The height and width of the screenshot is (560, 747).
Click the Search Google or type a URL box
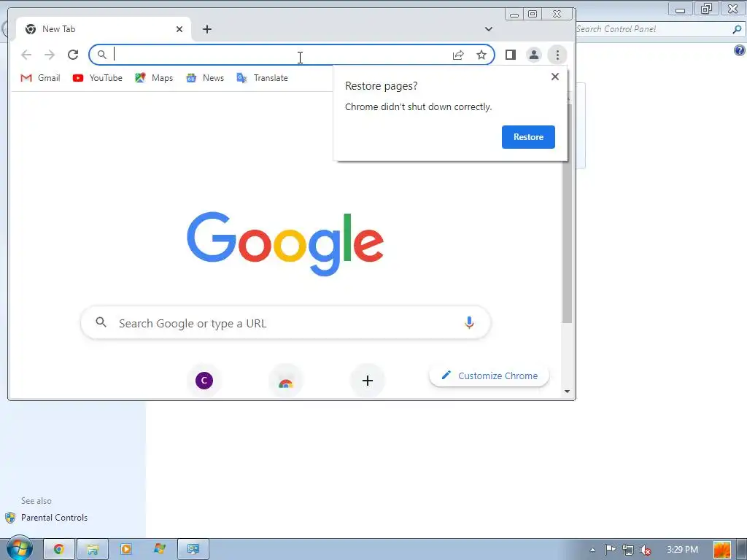[x=286, y=323]
